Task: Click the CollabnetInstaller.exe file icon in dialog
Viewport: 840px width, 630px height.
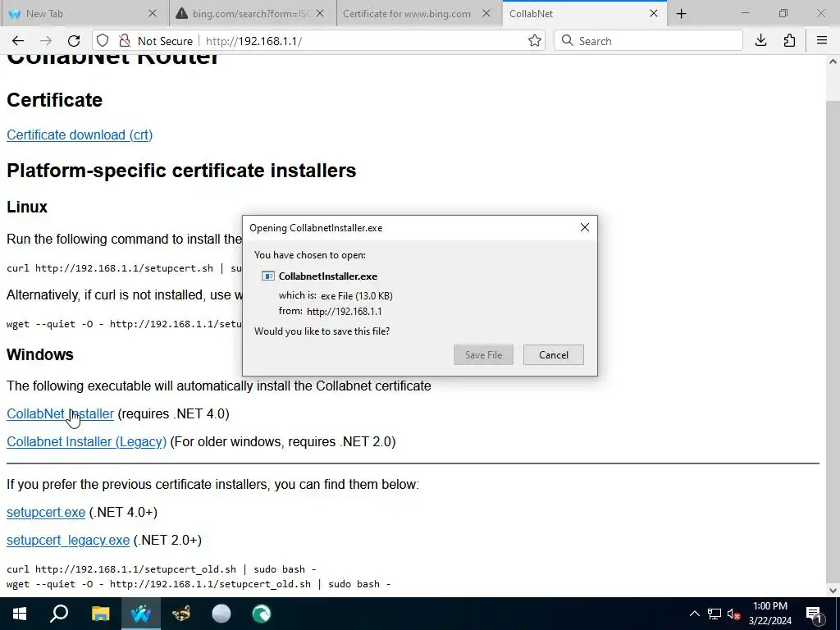Action: [268, 276]
